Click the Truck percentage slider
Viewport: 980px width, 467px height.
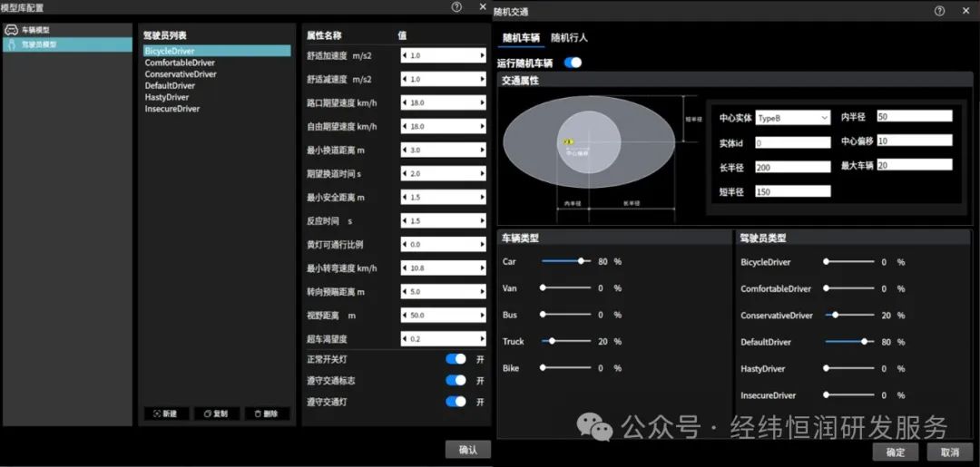pyautogui.click(x=566, y=342)
